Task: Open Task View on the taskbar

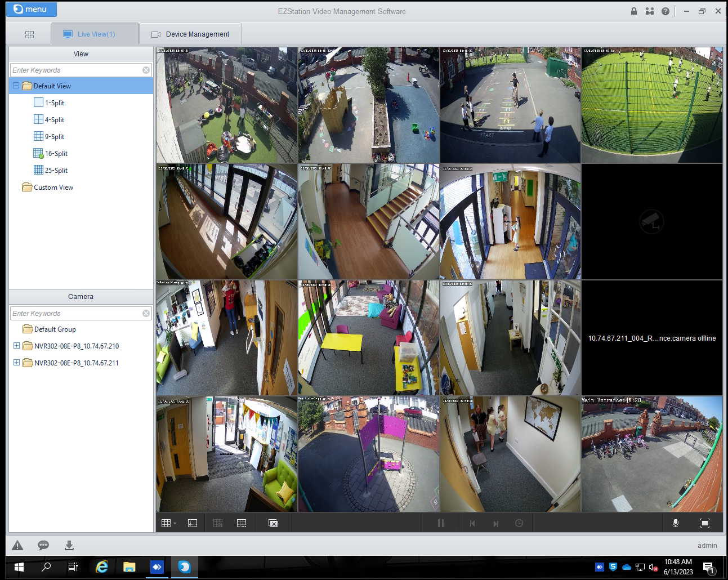Action: click(73, 567)
